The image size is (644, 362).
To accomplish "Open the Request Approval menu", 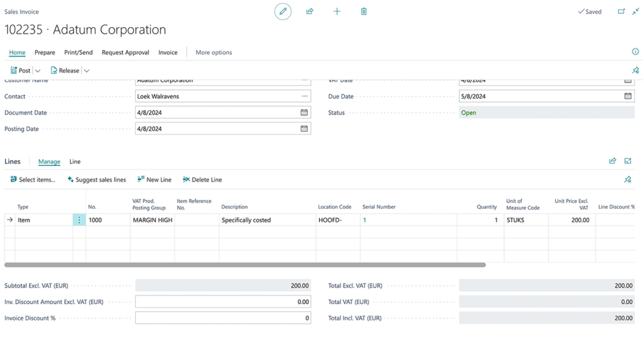I will 125,53.
